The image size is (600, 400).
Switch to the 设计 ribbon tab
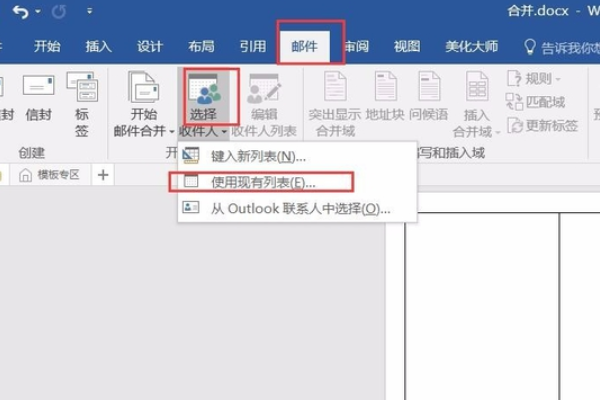coord(150,47)
